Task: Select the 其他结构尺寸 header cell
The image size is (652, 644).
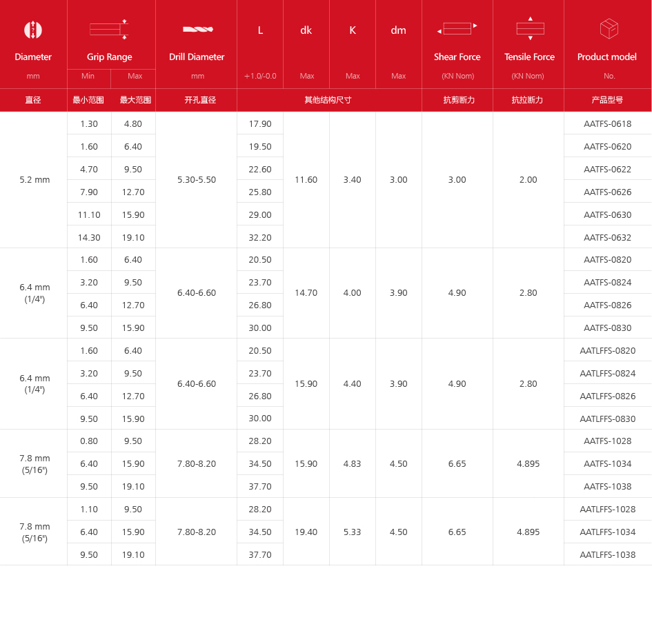Action: [x=328, y=100]
